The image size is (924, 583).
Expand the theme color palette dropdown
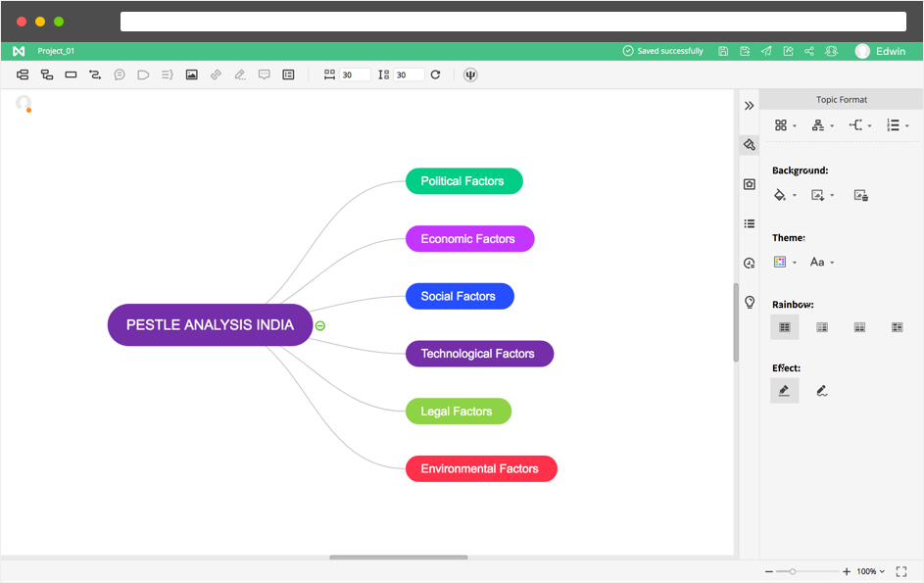[x=785, y=263]
